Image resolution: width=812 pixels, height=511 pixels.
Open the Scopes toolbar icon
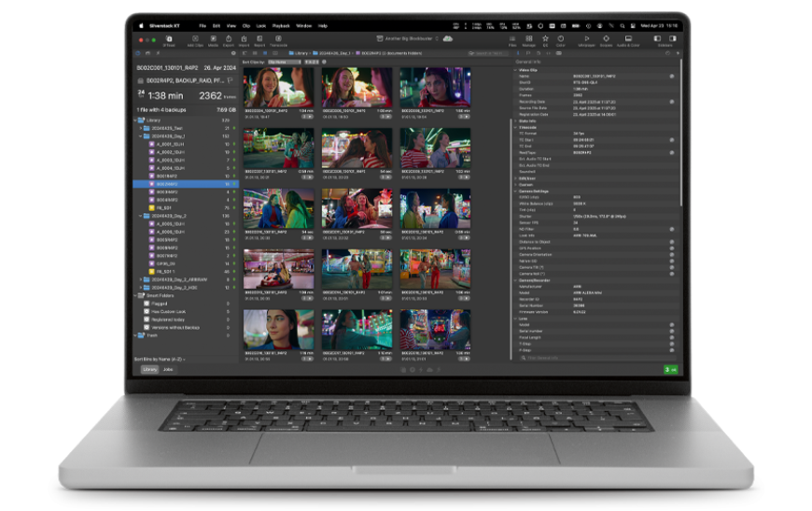tap(606, 40)
